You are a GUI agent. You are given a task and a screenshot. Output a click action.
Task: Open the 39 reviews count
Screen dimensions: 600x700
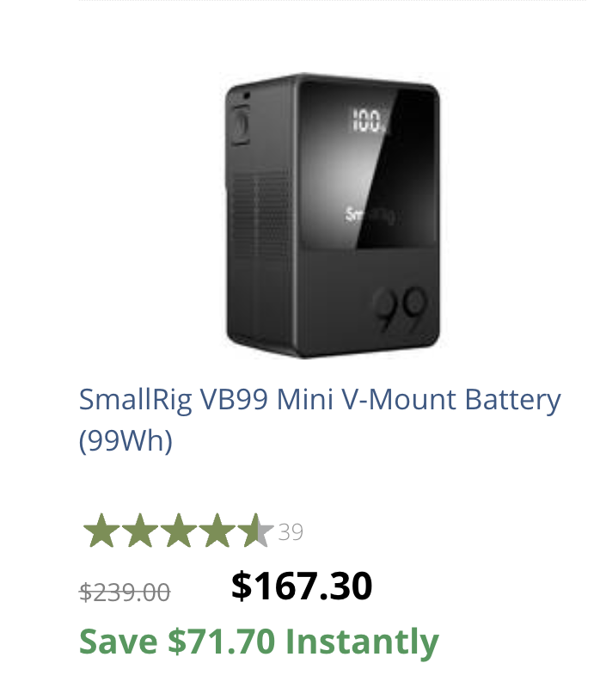point(291,532)
